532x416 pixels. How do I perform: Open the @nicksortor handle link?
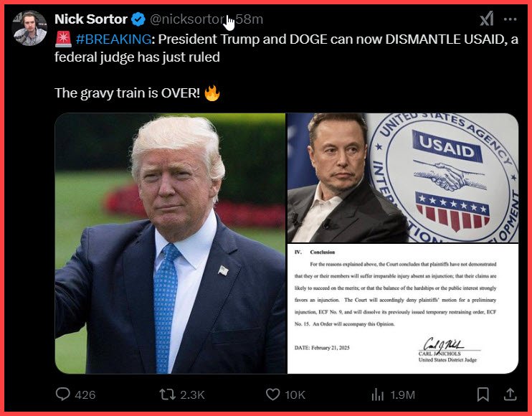point(185,19)
